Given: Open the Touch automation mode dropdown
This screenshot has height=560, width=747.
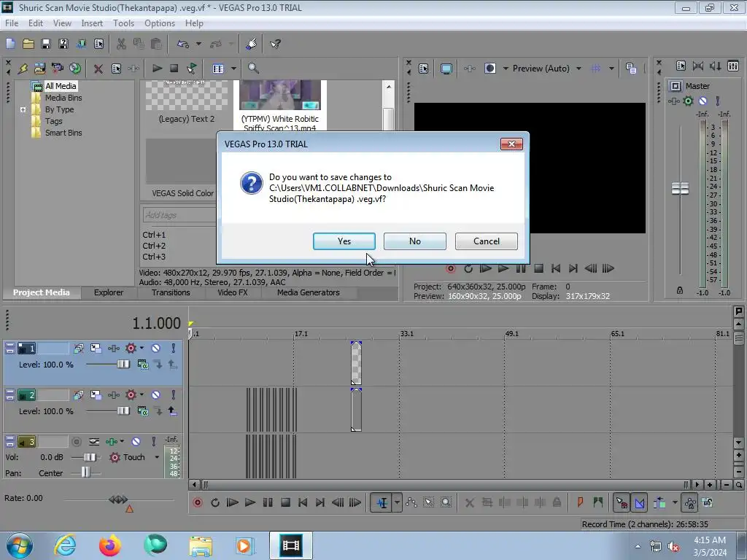Looking at the screenshot, I should coord(157,457).
